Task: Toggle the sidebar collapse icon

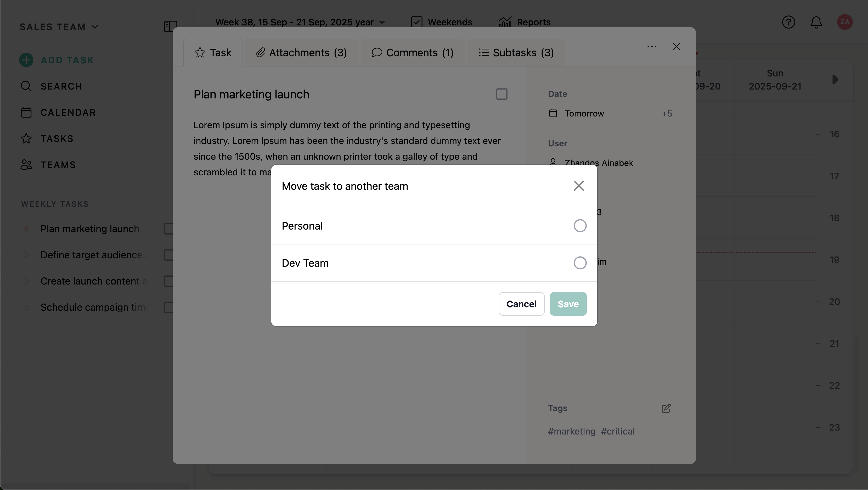Action: [171, 26]
